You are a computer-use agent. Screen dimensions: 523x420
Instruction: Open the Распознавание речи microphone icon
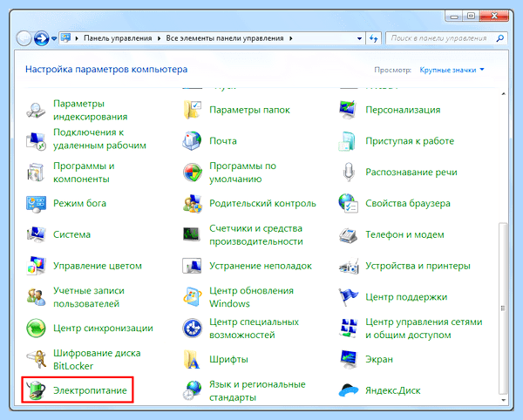pos(349,172)
